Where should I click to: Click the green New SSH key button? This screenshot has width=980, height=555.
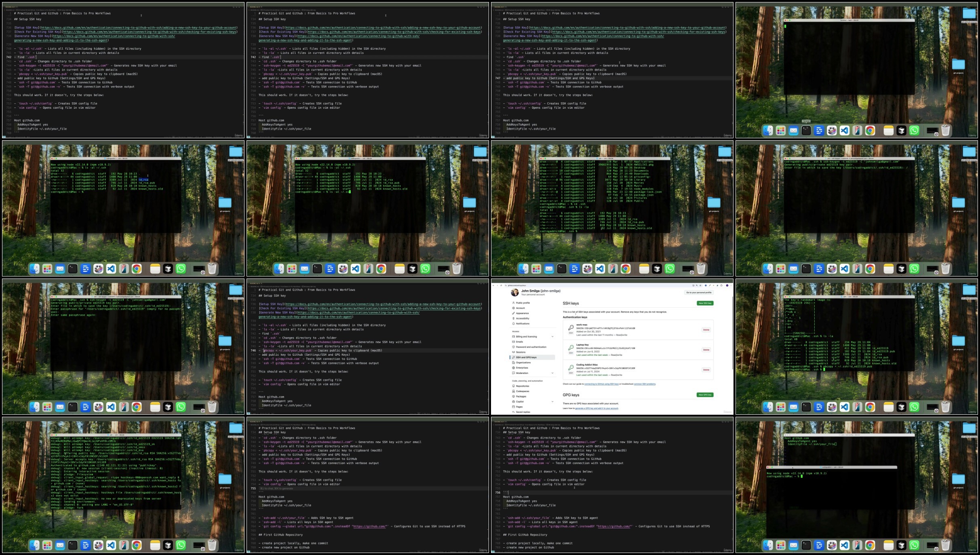(x=705, y=303)
